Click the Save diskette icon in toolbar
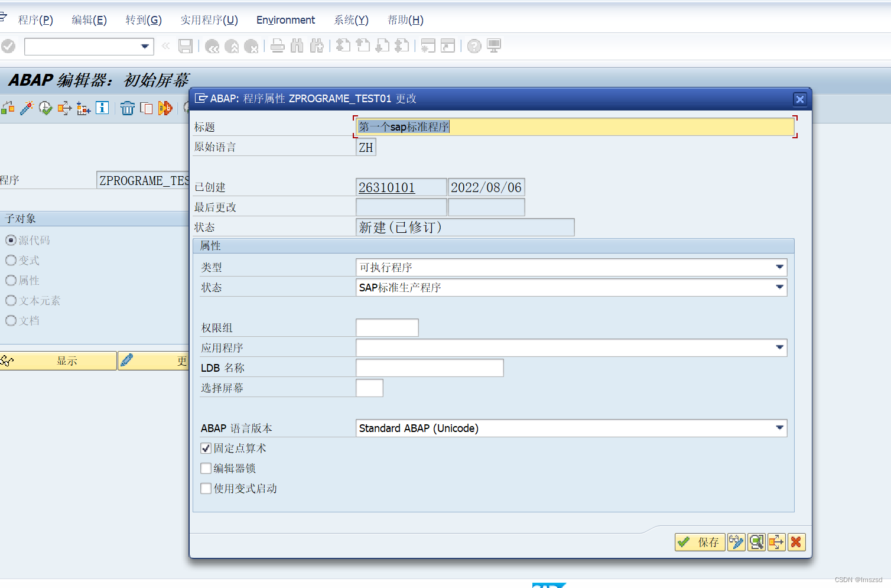The image size is (891, 588). (x=186, y=46)
